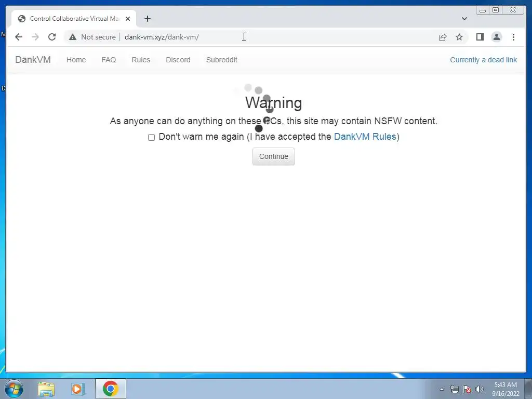532x399 pixels.
Task: Click the volume speaker tray icon
Action: [x=480, y=389]
